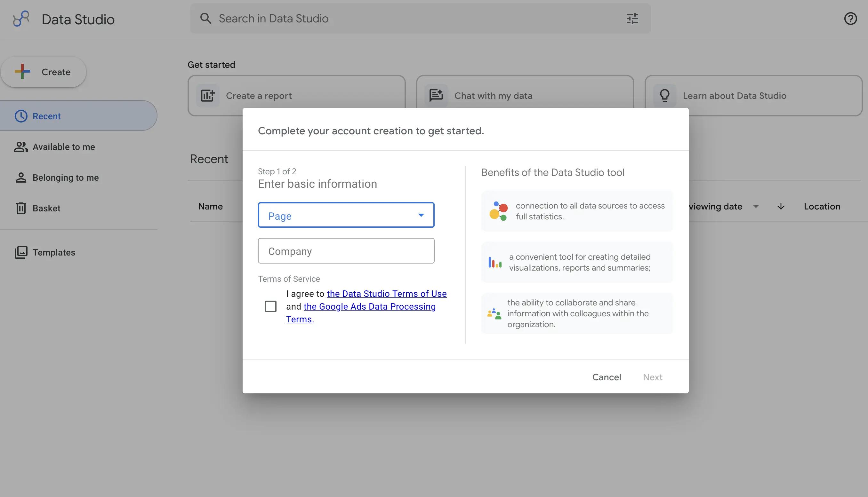Click the Data Studio logo icon
Screen dimensions: 868x497
click(21, 19)
